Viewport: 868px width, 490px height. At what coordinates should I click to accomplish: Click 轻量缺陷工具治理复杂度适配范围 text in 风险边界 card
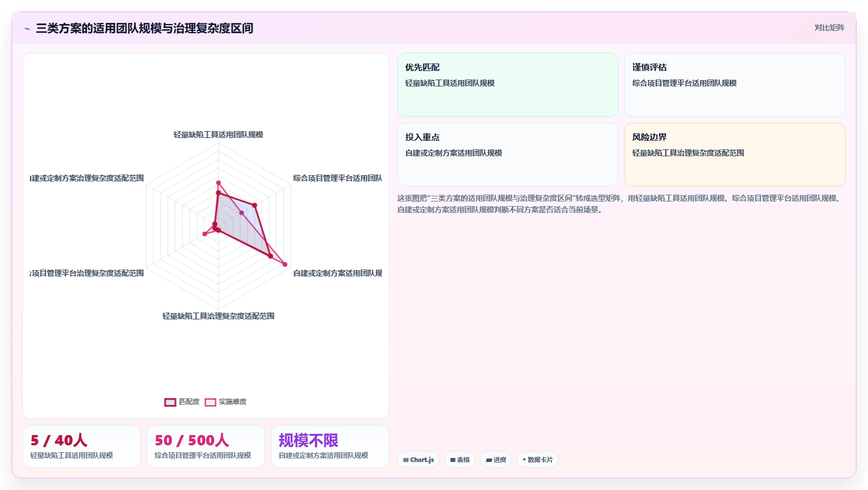[688, 153]
